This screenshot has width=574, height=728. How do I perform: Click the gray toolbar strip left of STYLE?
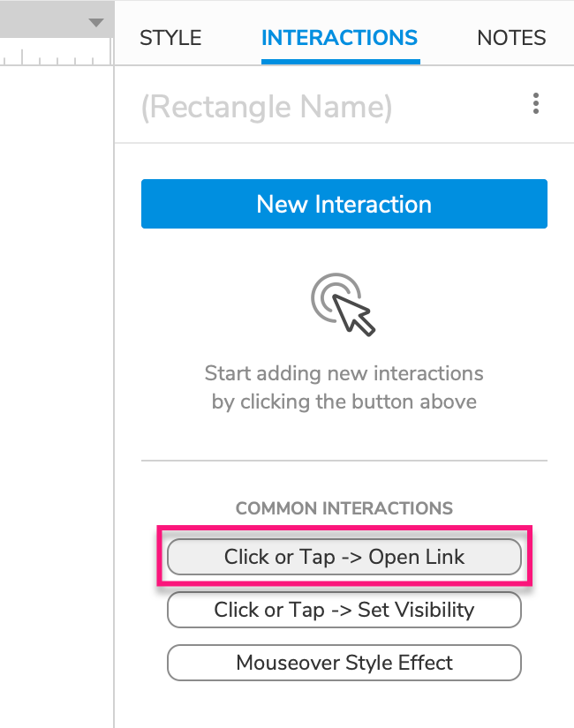click(x=44, y=19)
